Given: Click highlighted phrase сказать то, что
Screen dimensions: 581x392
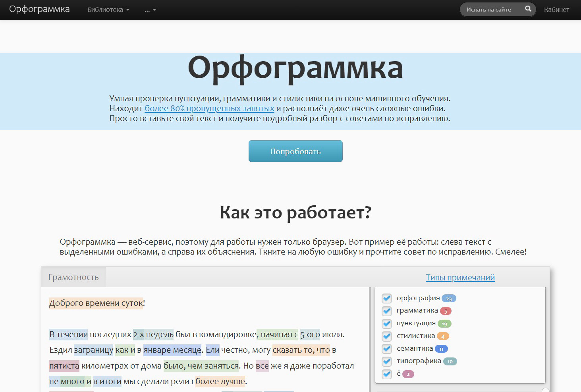Looking at the screenshot, I should [301, 350].
